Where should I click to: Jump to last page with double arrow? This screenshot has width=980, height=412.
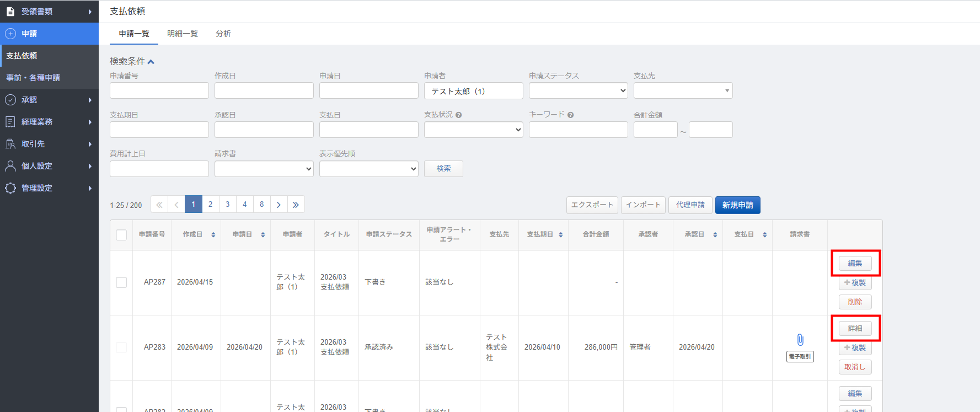pyautogui.click(x=296, y=205)
